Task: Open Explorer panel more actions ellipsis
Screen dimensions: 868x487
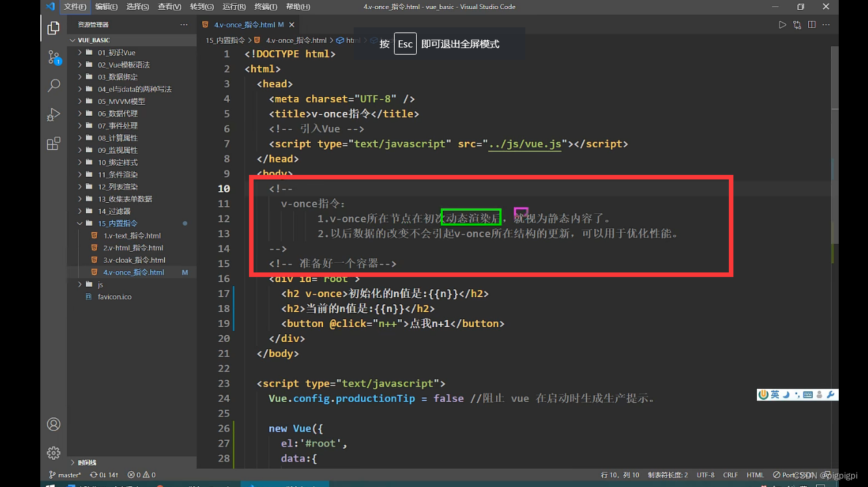Action: pos(184,25)
